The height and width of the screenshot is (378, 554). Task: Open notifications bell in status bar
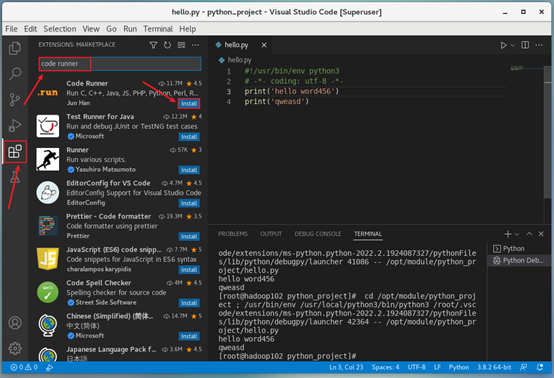[x=540, y=367]
